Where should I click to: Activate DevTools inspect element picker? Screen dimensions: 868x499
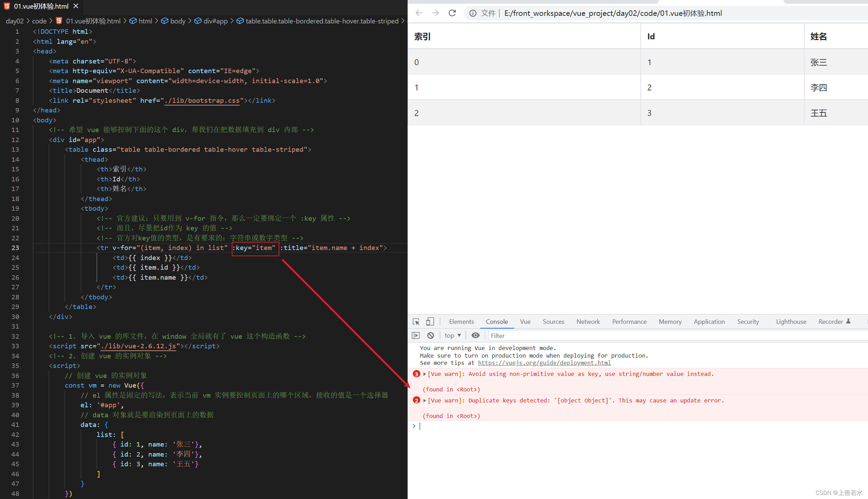pyautogui.click(x=416, y=322)
